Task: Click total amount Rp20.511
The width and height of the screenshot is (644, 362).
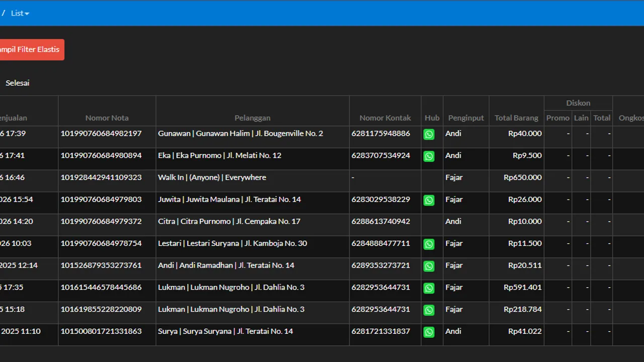Action: [x=525, y=265]
